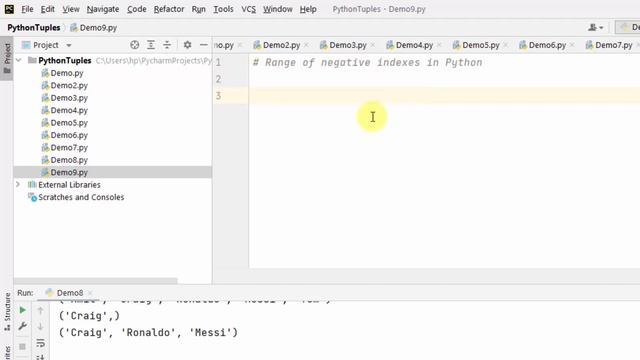Select Demo2.py in the project tree
The width and height of the screenshot is (640, 360).
tap(64, 85)
